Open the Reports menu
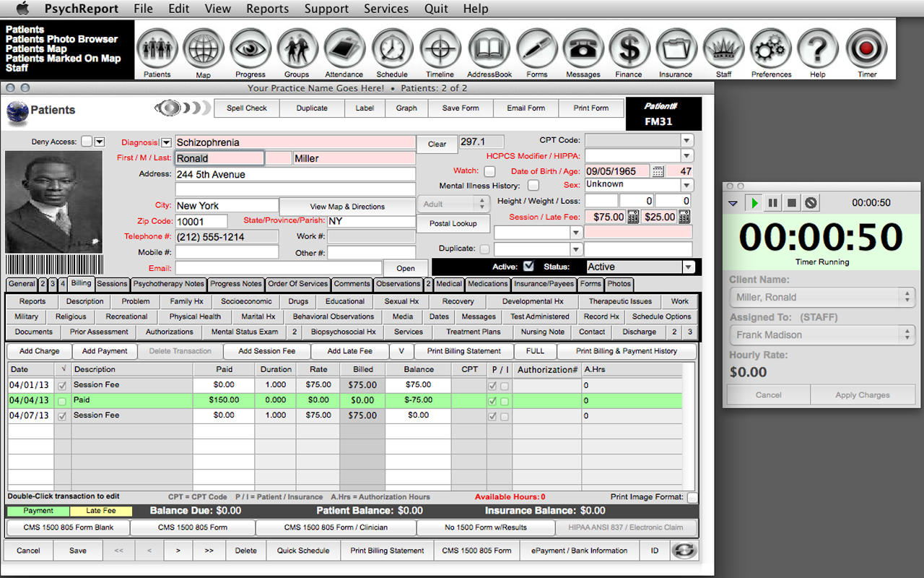Screen dimensions: 924x578 267,9
